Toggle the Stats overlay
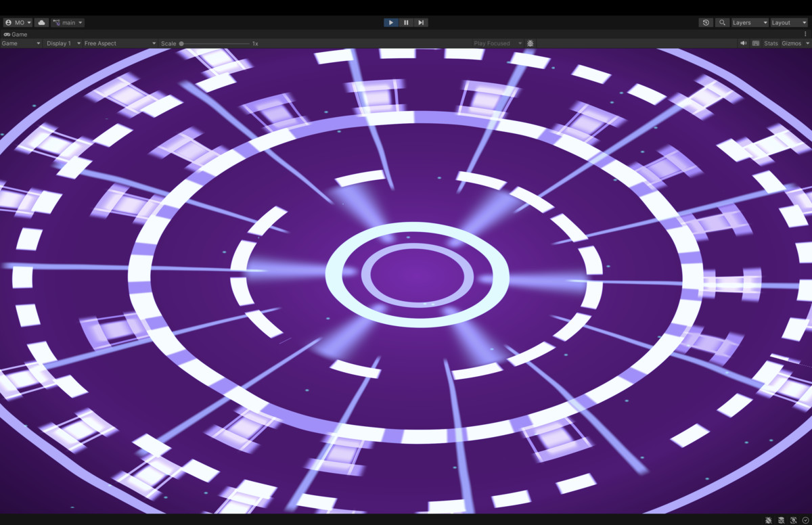 point(771,43)
